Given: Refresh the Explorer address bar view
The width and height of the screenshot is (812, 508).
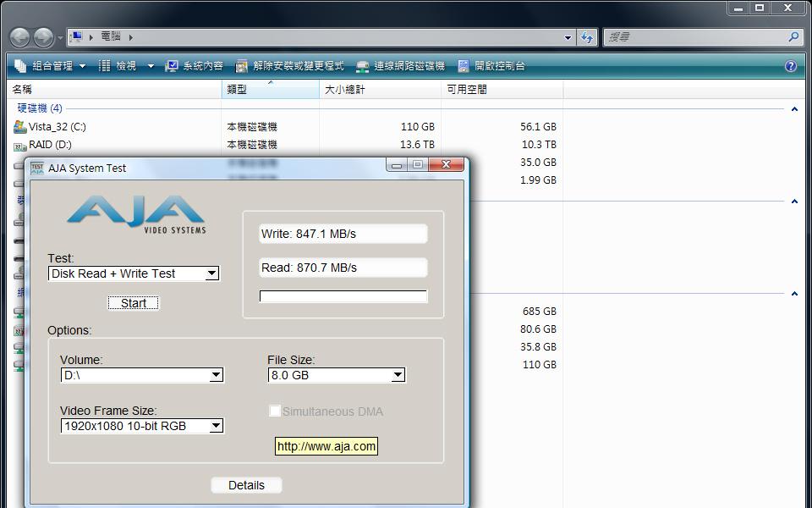Looking at the screenshot, I should (587, 37).
